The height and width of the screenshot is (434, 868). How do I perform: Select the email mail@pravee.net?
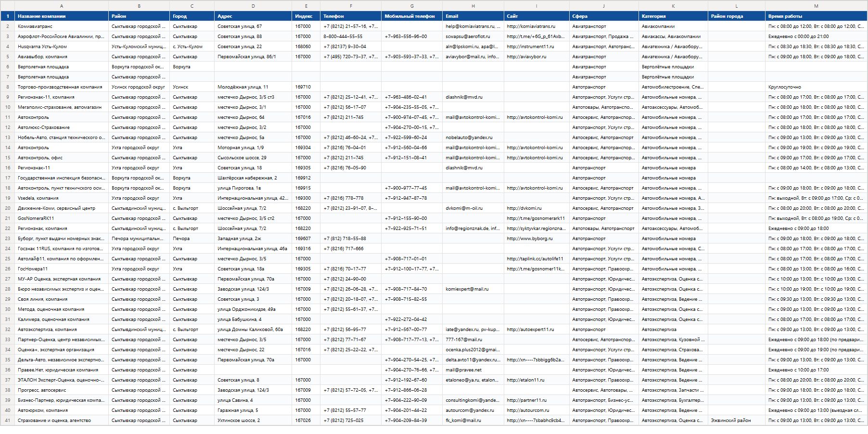473,370
